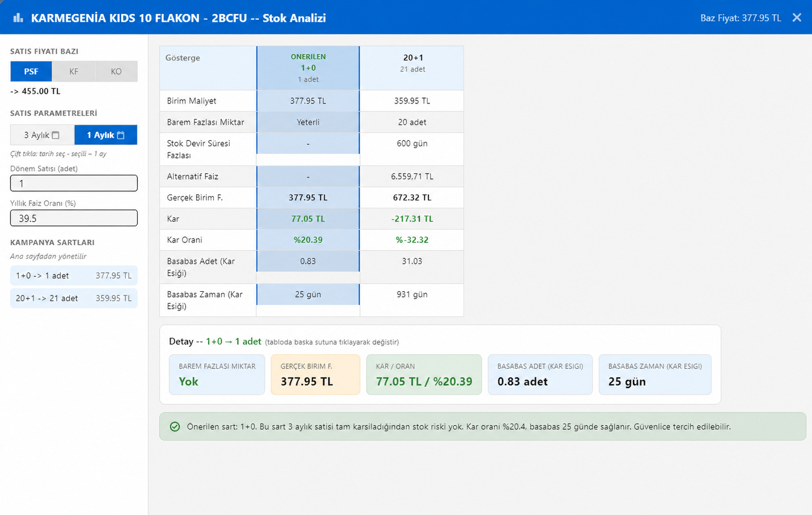
Task: Click the Ana sayfadan yönetilir note
Action: (48, 256)
